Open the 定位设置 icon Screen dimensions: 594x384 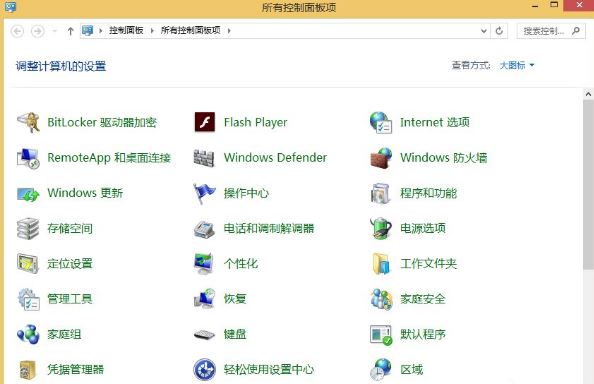coord(28,264)
